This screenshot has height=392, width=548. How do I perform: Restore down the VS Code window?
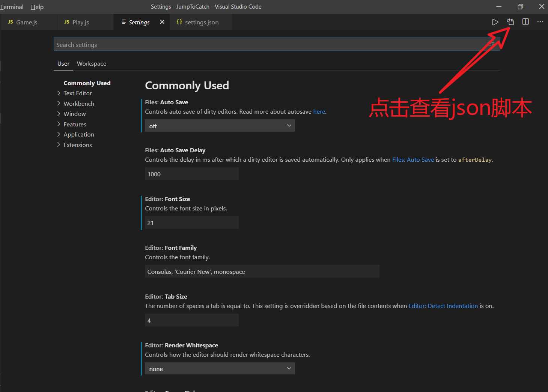click(x=520, y=7)
